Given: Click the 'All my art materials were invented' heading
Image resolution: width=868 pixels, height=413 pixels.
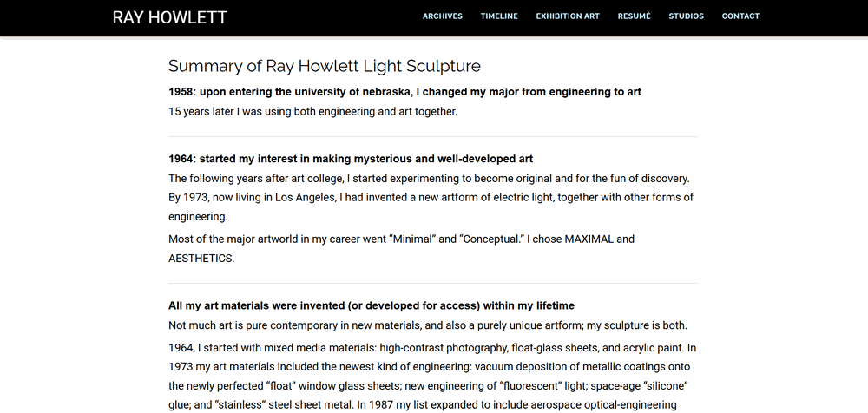Looking at the screenshot, I should pyautogui.click(x=372, y=305).
